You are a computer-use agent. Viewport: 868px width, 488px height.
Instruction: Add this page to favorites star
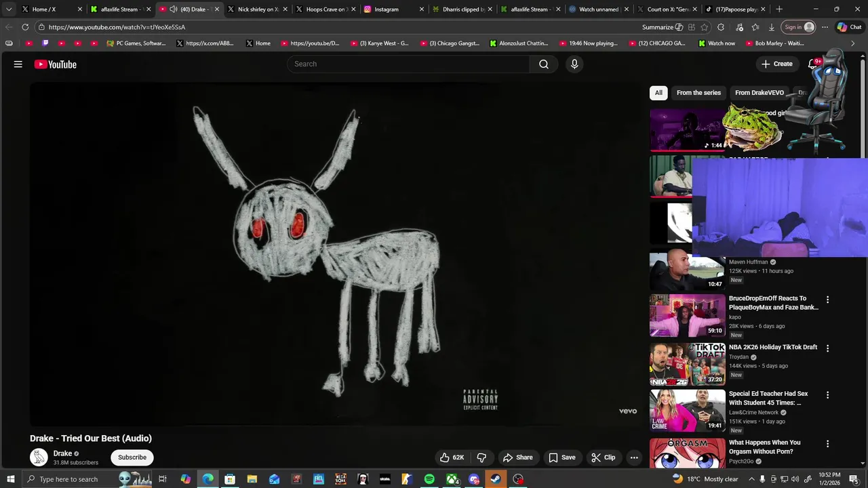(x=705, y=27)
